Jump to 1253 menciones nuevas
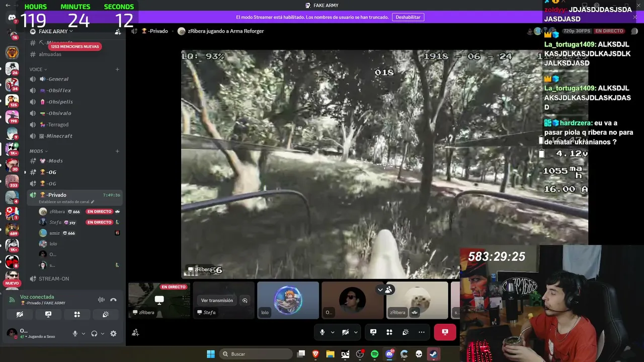Image resolution: width=644 pixels, height=362 pixels. (75, 46)
